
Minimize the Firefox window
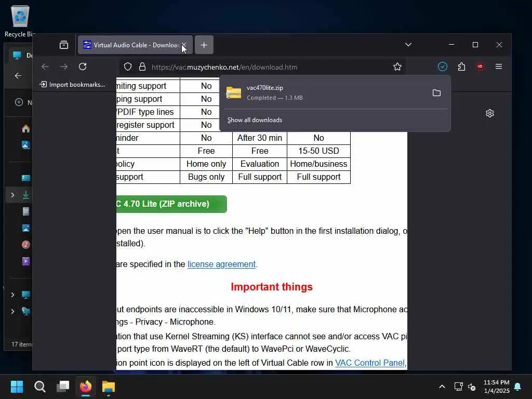[451, 45]
